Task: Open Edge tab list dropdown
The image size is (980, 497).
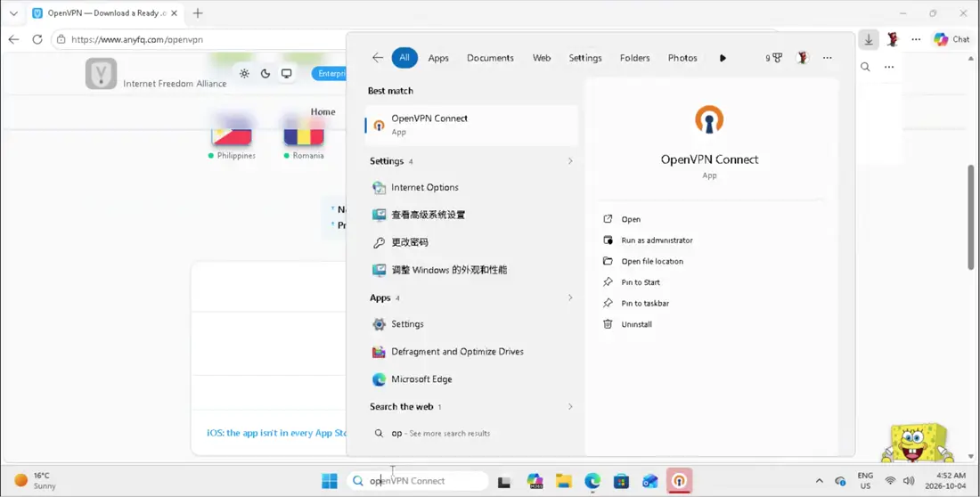Action: [x=13, y=13]
